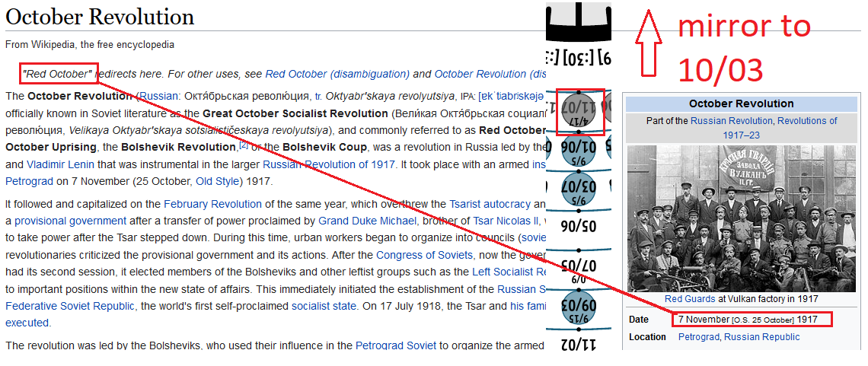This screenshot has width=868, height=366.
Task: Open Petrograd link in infobox Location row
Action: point(699,337)
